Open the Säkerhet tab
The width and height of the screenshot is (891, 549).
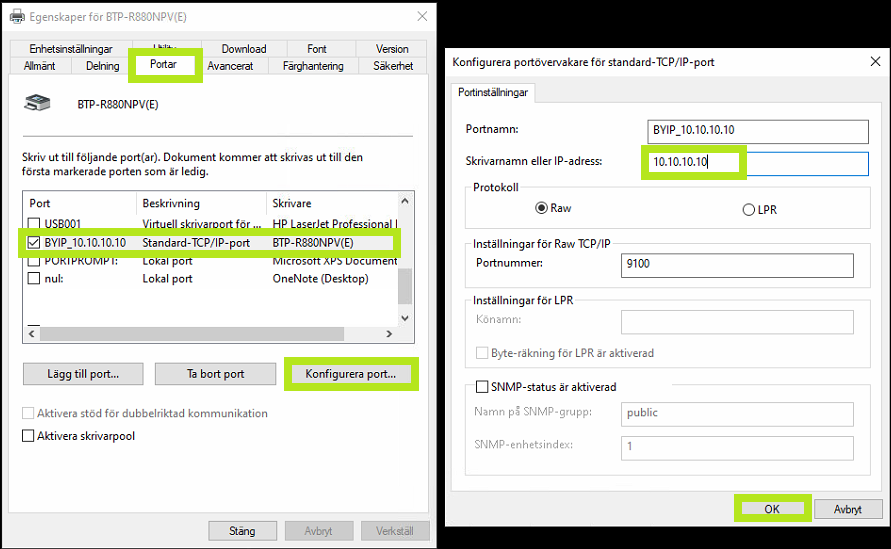click(392, 66)
